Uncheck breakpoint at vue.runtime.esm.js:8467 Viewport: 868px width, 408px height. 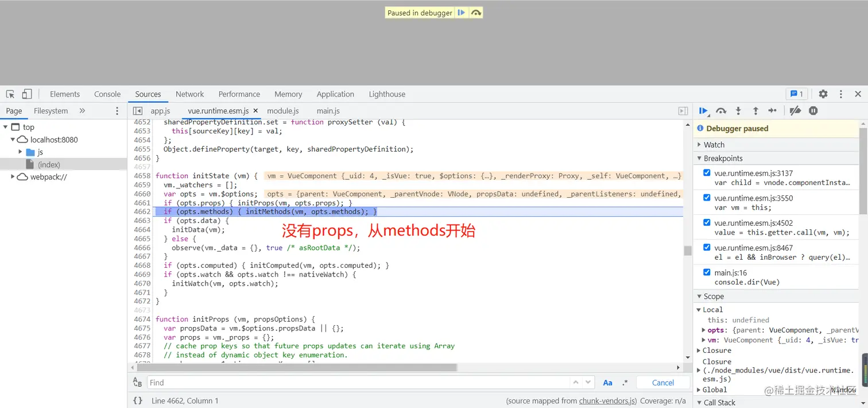point(707,248)
